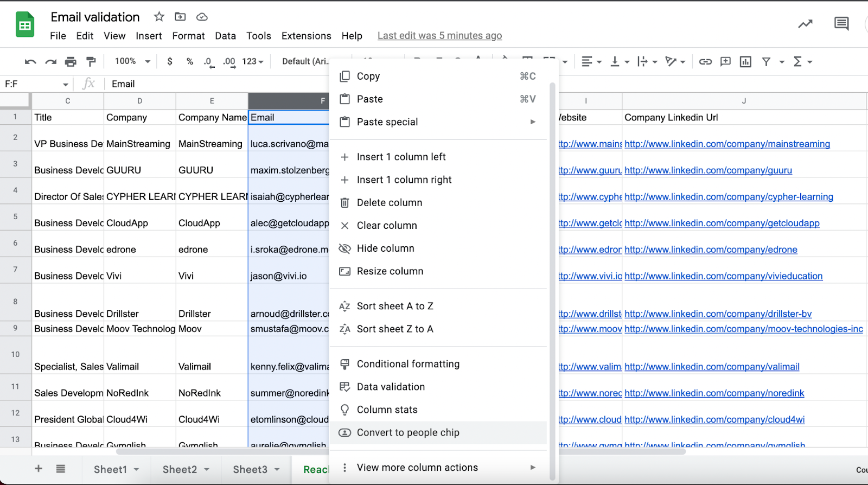Insert comment using toolbar plus-bubble icon
The image size is (868, 485).
point(725,61)
